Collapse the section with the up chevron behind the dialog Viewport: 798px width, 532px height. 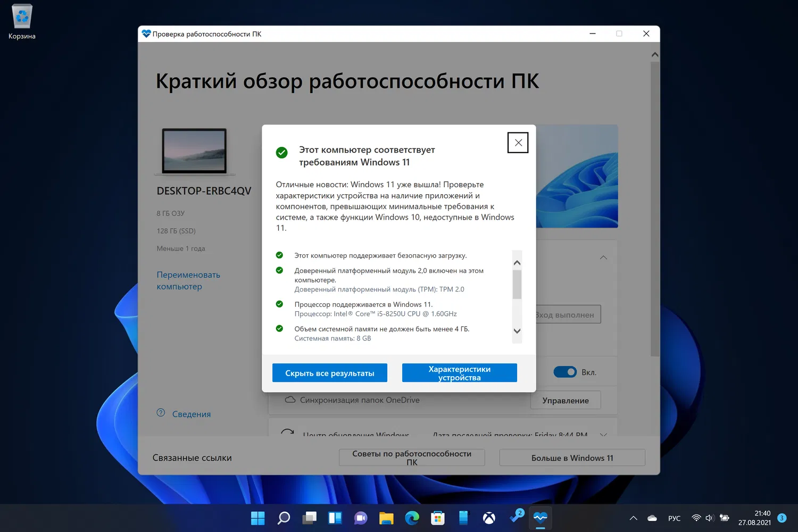point(603,257)
